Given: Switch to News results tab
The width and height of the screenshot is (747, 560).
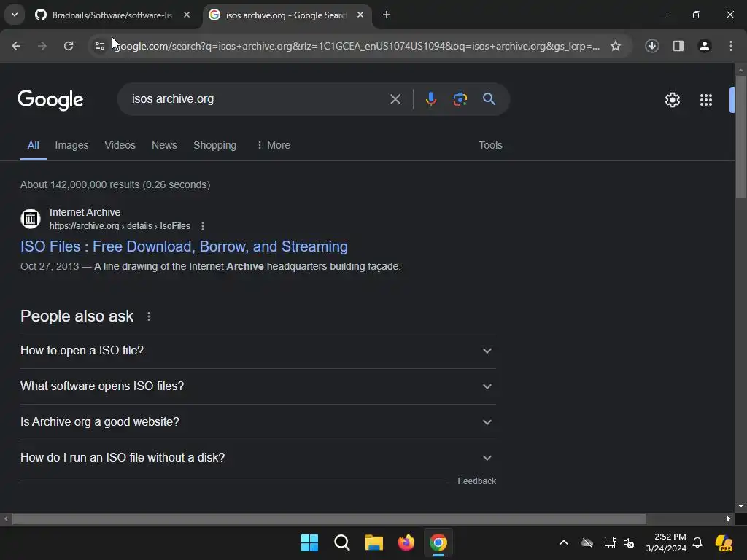Looking at the screenshot, I should tap(164, 145).
